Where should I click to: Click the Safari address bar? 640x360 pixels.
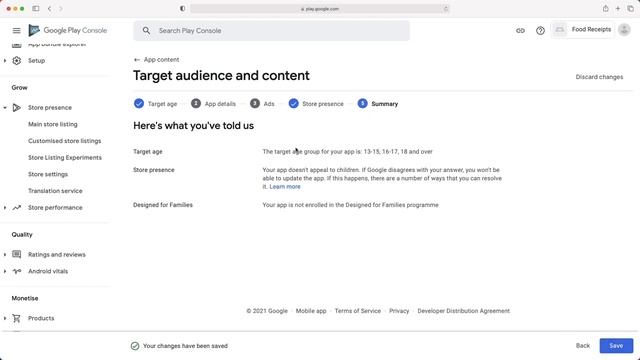point(320,9)
